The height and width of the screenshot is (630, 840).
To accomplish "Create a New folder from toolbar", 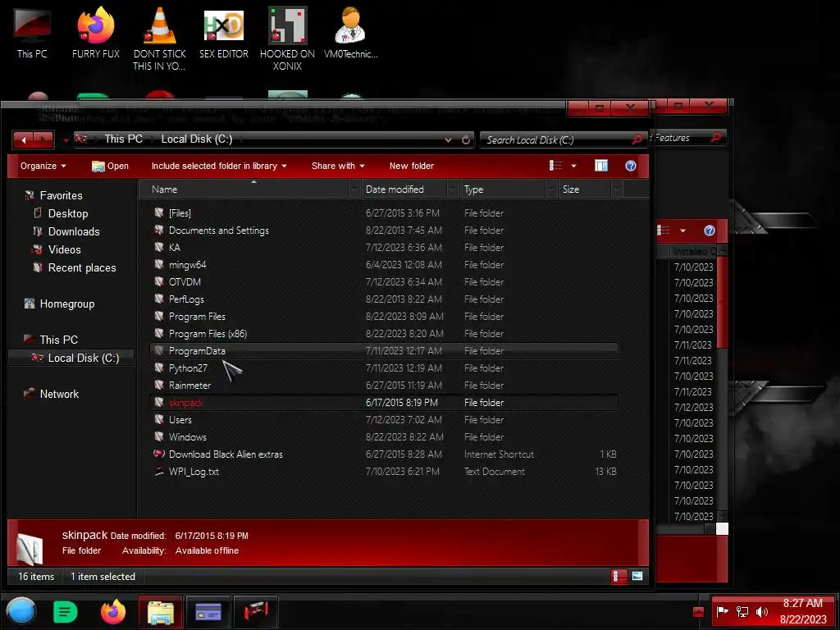I will pyautogui.click(x=412, y=166).
